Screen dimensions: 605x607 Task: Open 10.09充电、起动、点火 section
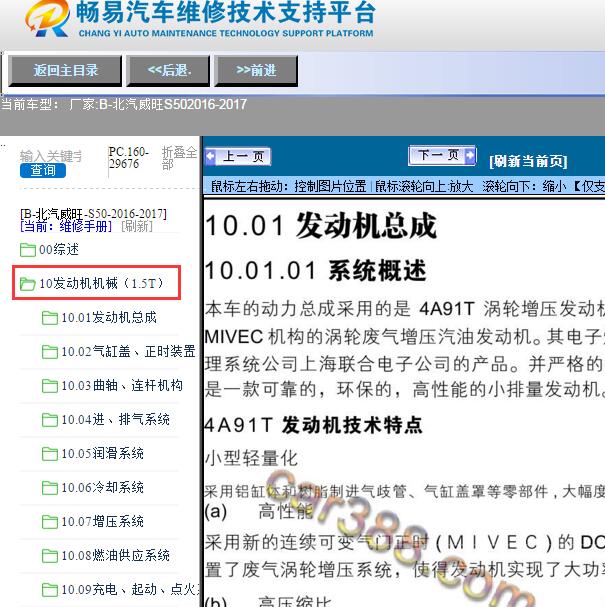[130, 590]
